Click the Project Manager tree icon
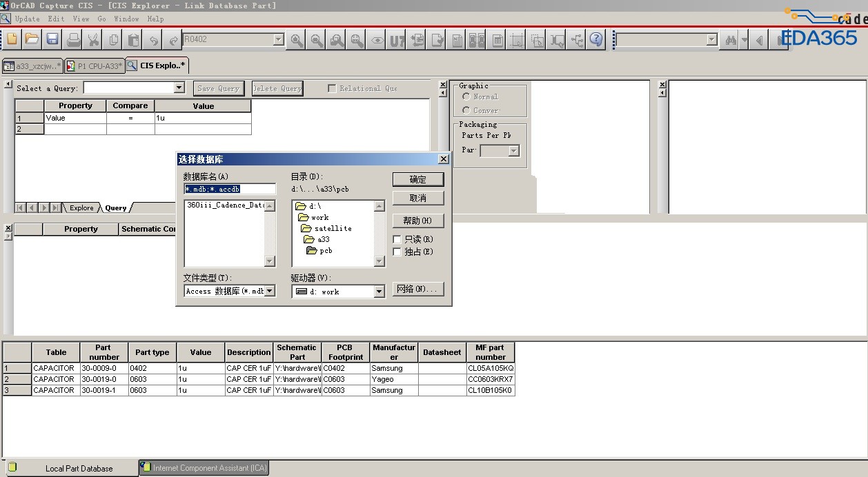The width and height of the screenshot is (868, 477). (x=577, y=40)
